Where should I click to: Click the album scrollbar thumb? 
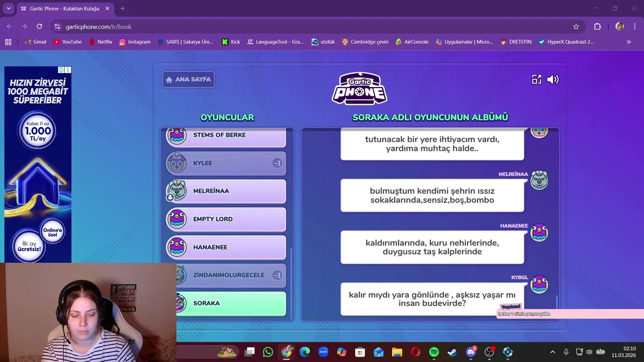[556, 303]
